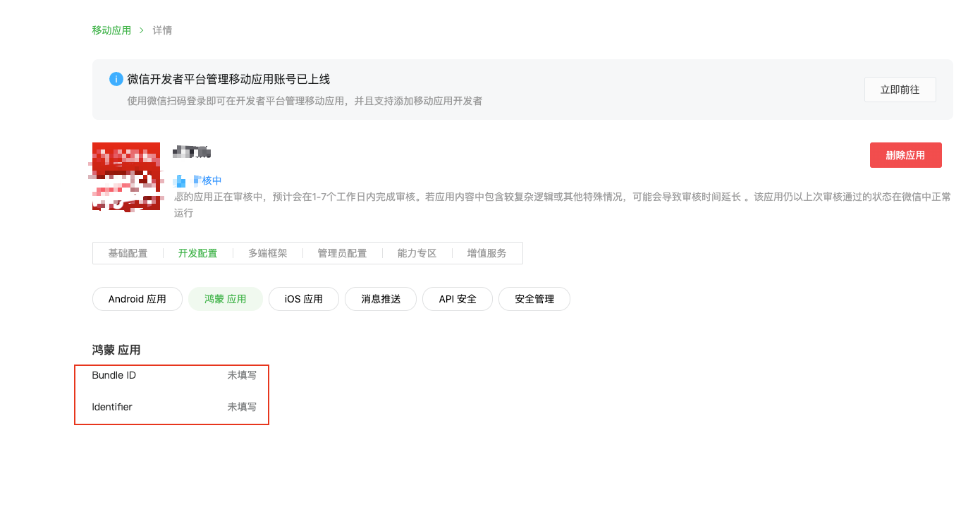The image size is (980, 514).
Task: Click the red app logo thumbnail
Action: pos(126,176)
